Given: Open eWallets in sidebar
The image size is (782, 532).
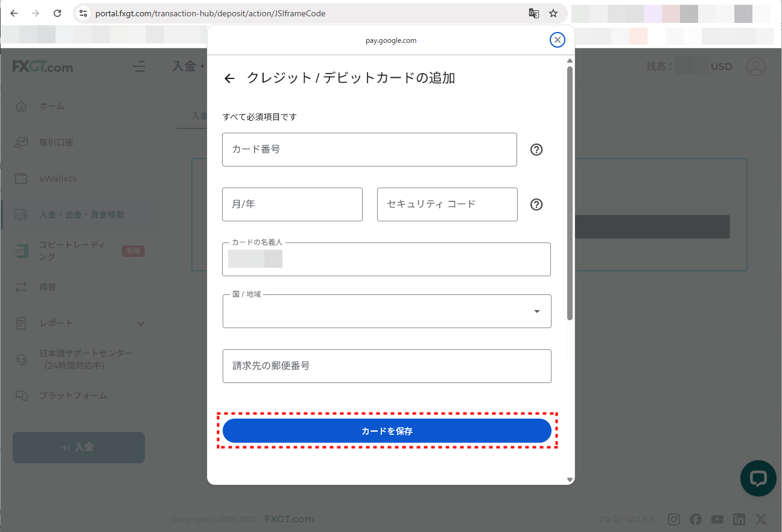Looking at the screenshot, I should (58, 179).
